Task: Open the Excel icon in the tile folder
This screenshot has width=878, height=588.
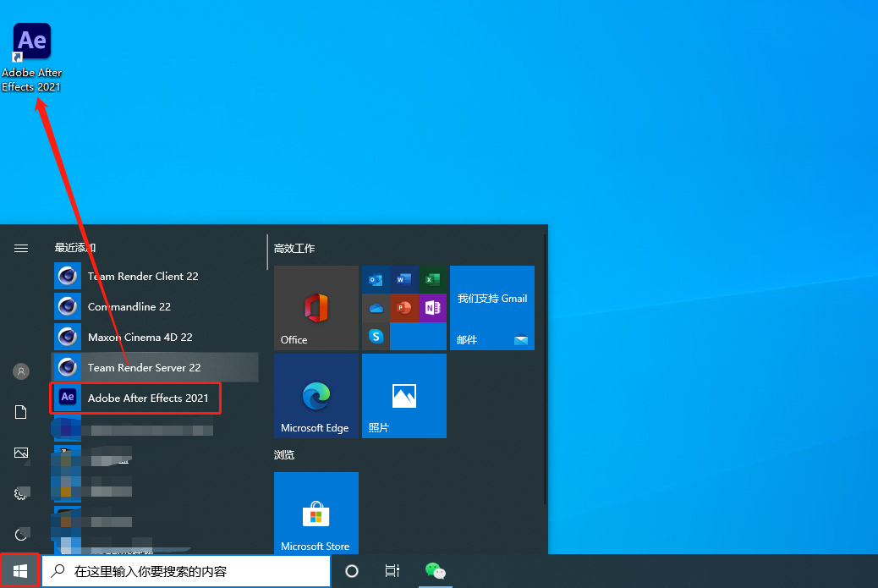Action: coord(432,279)
